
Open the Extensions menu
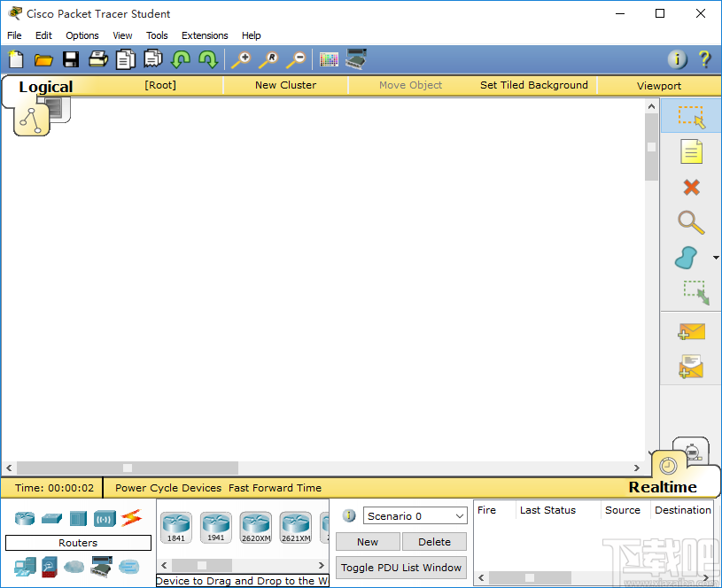tap(205, 35)
